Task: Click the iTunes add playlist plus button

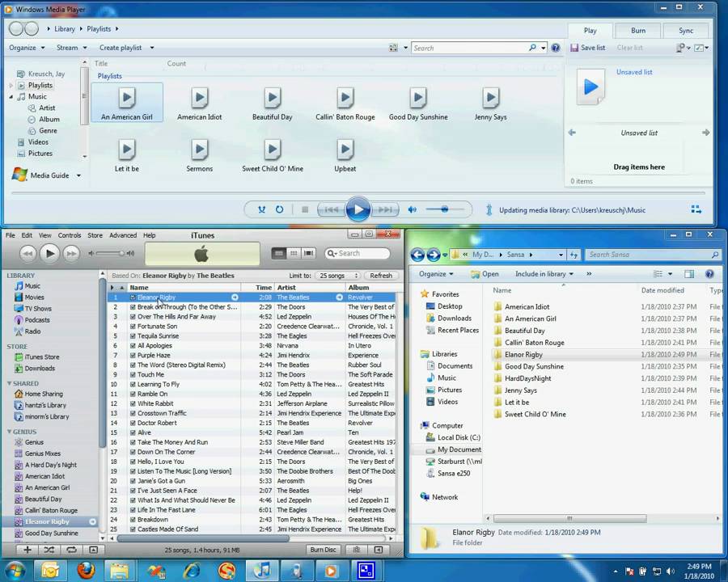Action: click(28, 550)
